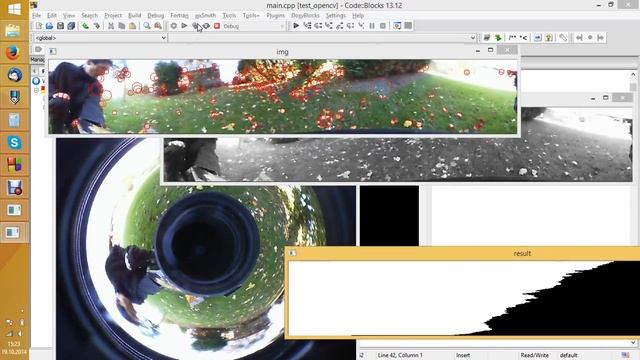This screenshot has height=360, width=640.
Task: Copy selection using toolbar icon
Action: (122, 26)
